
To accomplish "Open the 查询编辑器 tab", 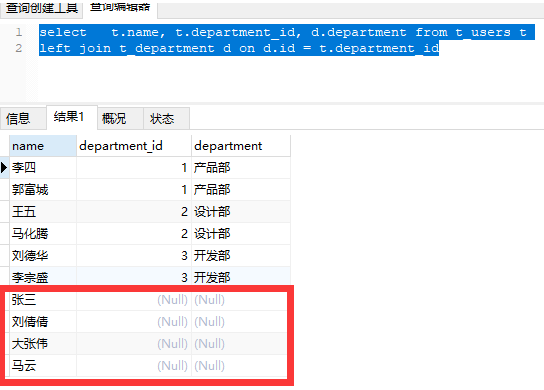I will (x=120, y=8).
